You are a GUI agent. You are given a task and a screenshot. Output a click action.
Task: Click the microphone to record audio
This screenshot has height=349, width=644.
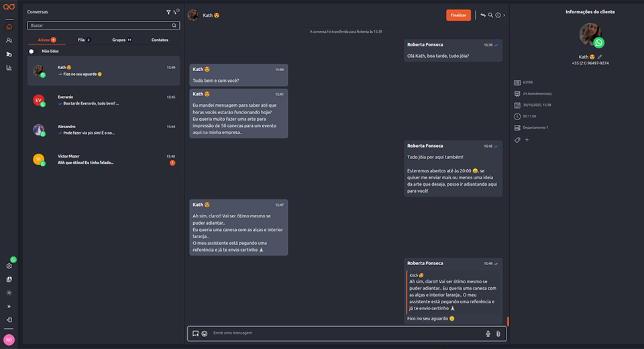click(488, 334)
